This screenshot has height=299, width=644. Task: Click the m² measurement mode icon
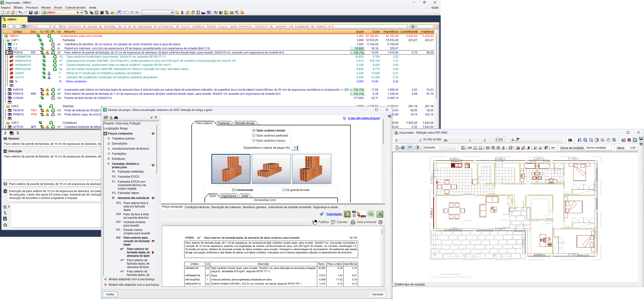410,148
